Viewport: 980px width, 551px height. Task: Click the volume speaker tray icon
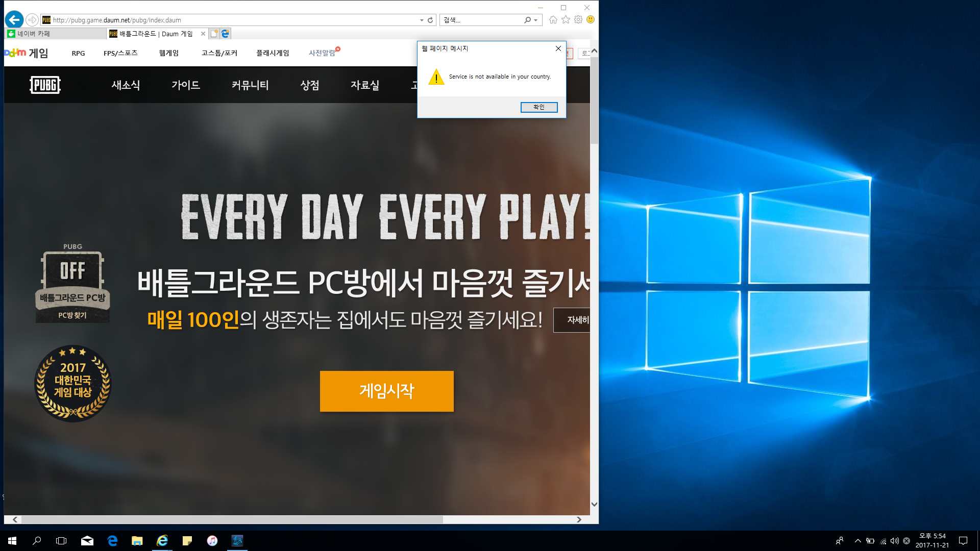coord(895,541)
